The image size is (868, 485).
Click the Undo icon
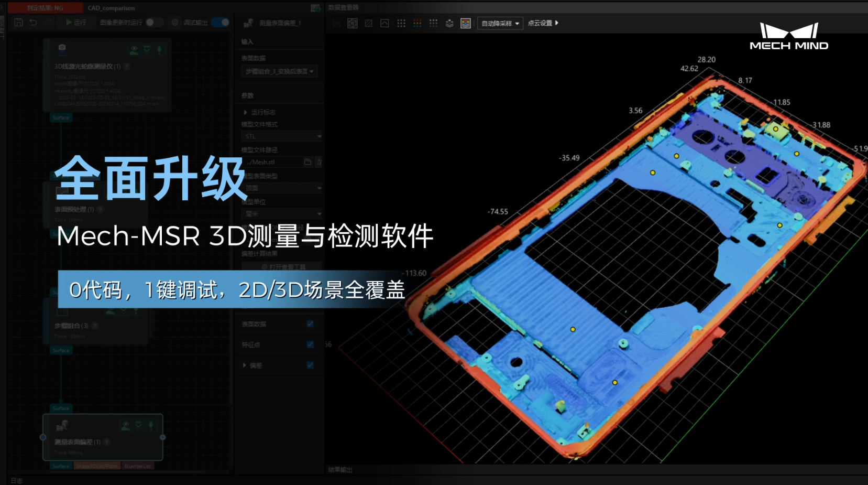point(33,22)
